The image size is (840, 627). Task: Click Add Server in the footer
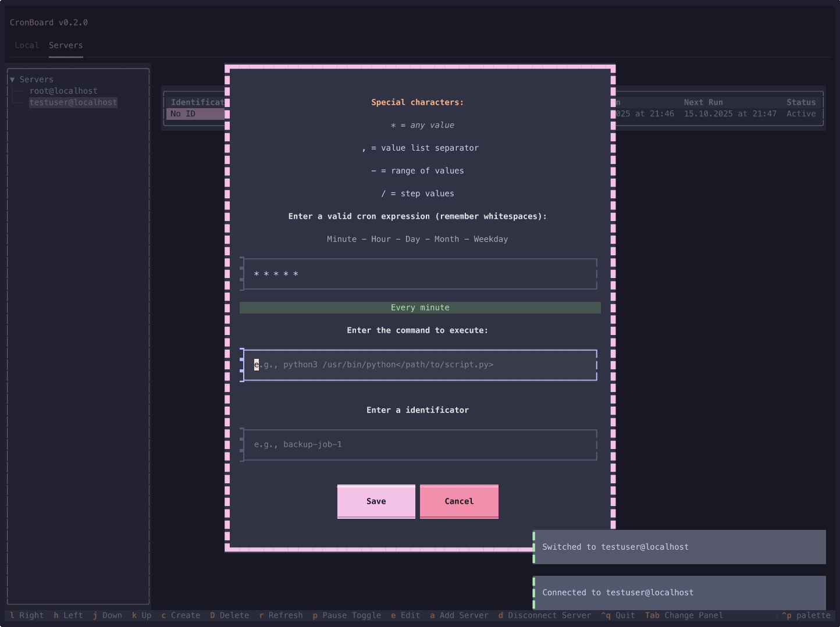[459, 615]
